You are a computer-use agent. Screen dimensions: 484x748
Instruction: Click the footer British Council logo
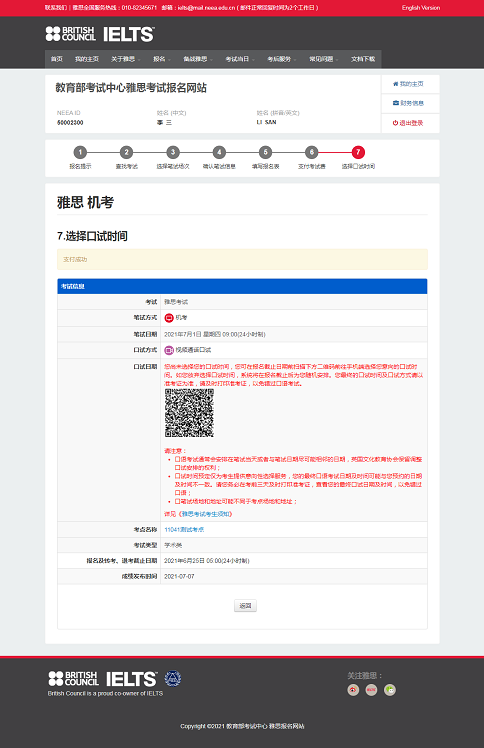coord(73,678)
